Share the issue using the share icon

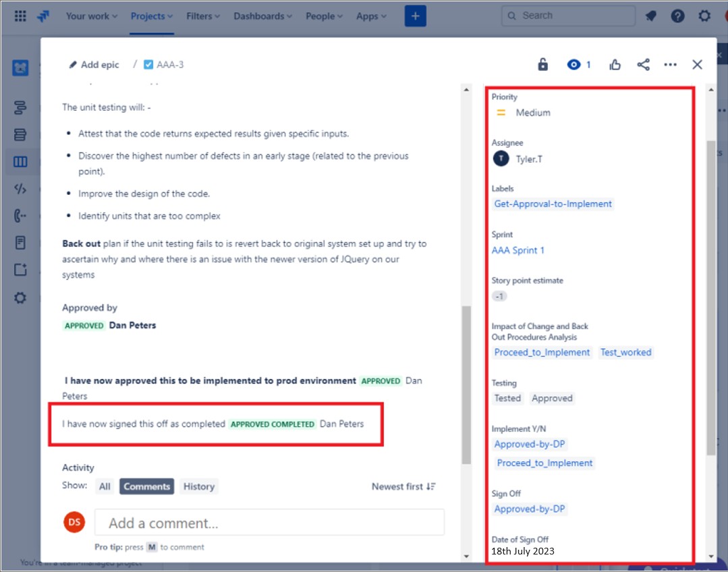pos(642,64)
